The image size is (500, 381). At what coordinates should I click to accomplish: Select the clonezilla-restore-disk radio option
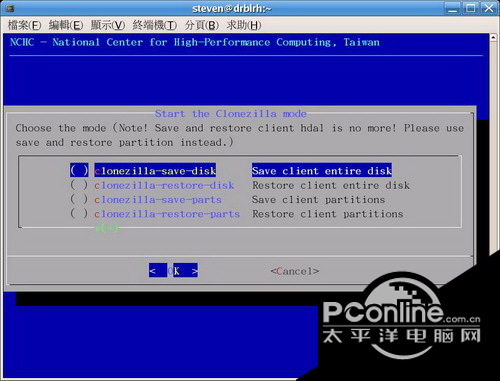tap(79, 185)
